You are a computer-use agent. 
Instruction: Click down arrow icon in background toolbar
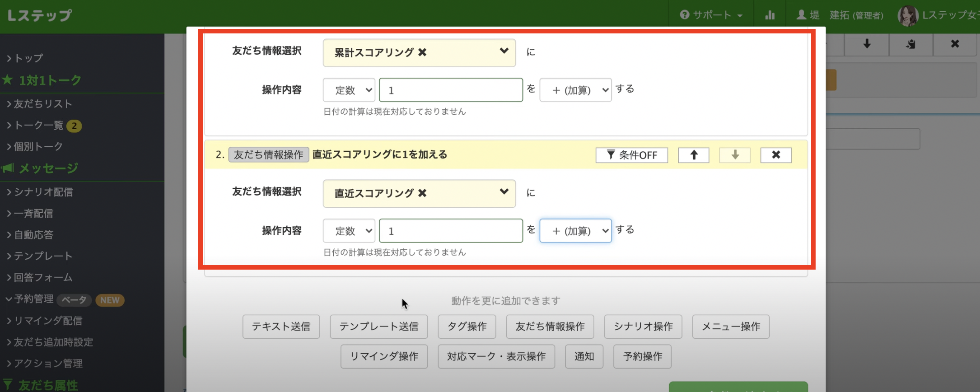pyautogui.click(x=867, y=44)
